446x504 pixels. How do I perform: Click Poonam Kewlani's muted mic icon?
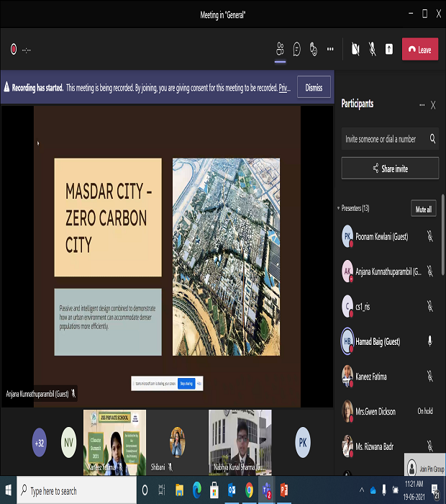(430, 237)
